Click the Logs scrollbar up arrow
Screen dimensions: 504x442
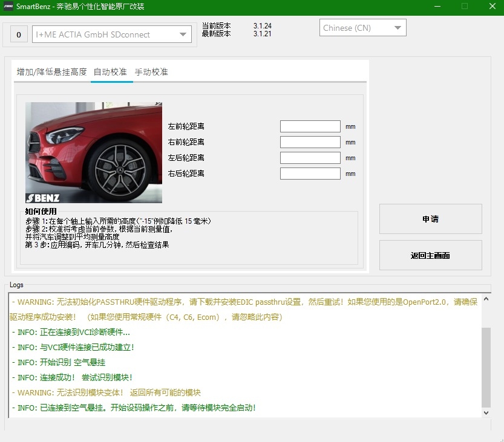pyautogui.click(x=486, y=299)
